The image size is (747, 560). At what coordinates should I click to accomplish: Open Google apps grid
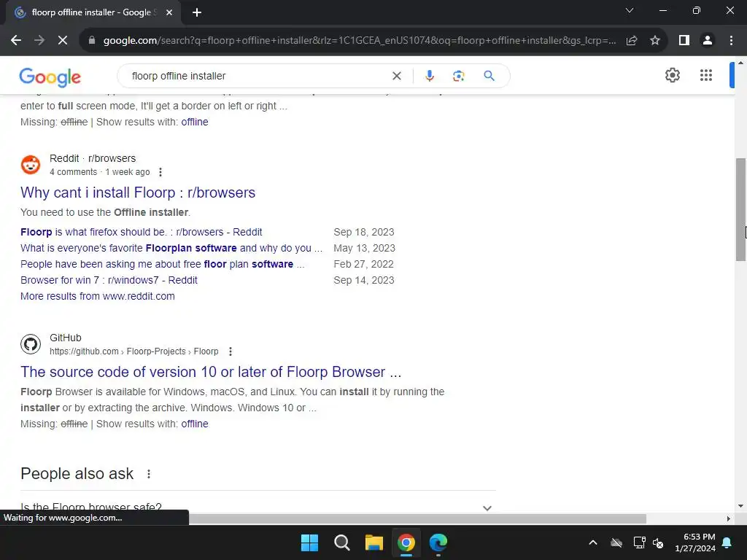tap(706, 75)
